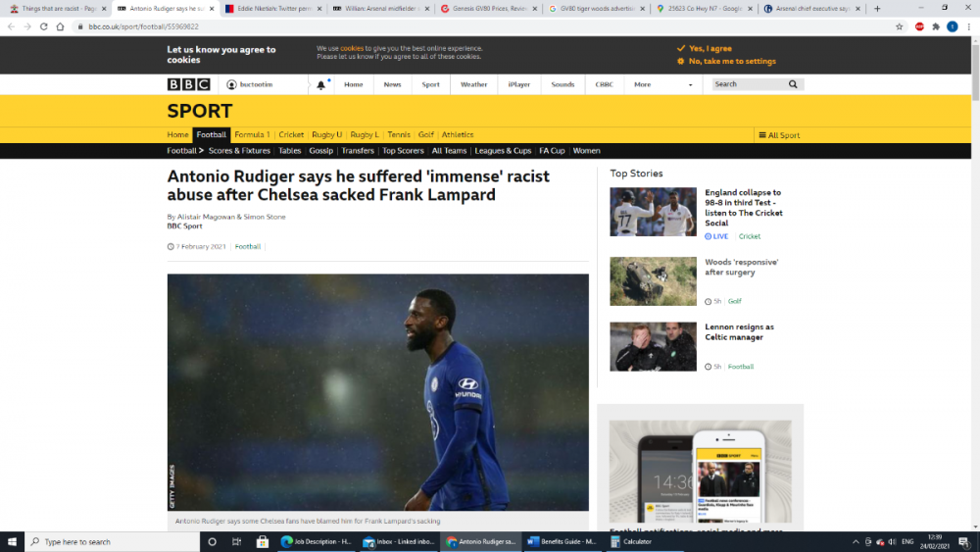Open the Woods crash thumbnail
This screenshot has height=552, width=980.
(653, 281)
